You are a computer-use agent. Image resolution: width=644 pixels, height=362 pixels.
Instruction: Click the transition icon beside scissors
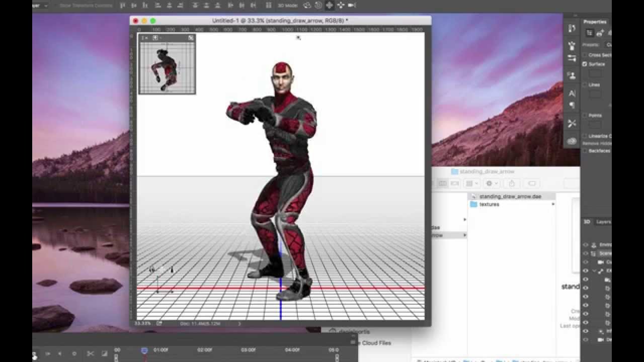104,353
